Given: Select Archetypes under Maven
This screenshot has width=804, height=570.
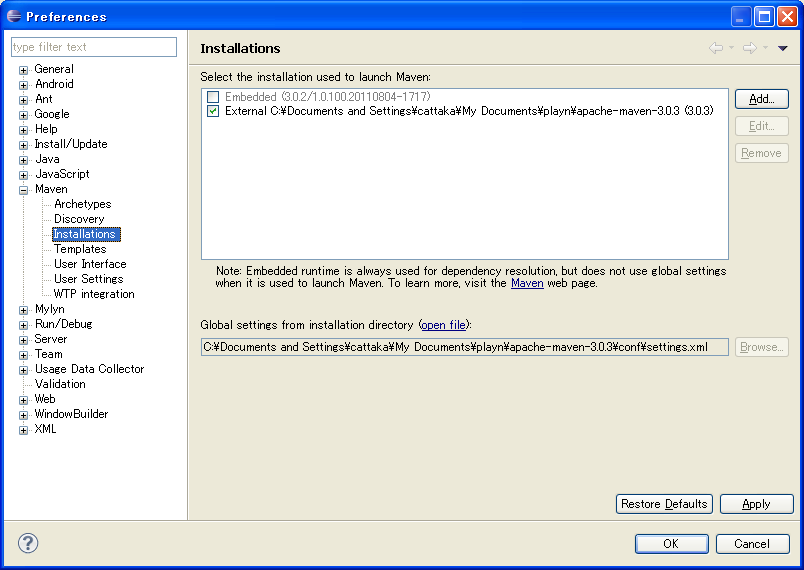Looking at the screenshot, I should 83,204.
